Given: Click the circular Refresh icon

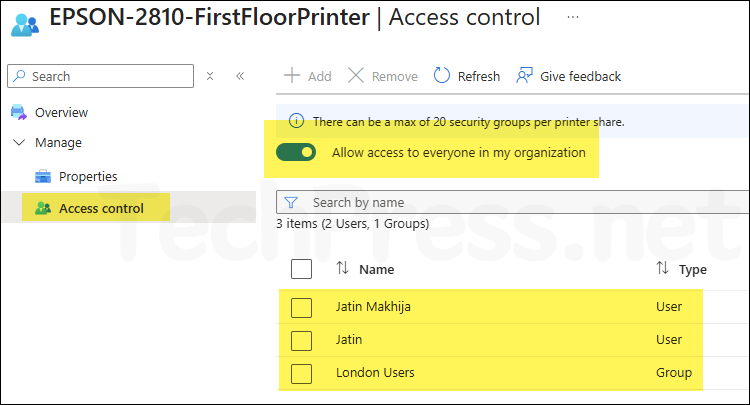Looking at the screenshot, I should click(x=441, y=76).
